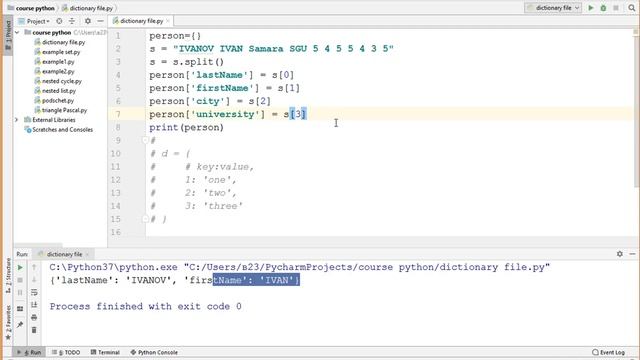This screenshot has width=640, height=360.
Task: Click scroll to end icon in Run console
Action: tap(34, 304)
